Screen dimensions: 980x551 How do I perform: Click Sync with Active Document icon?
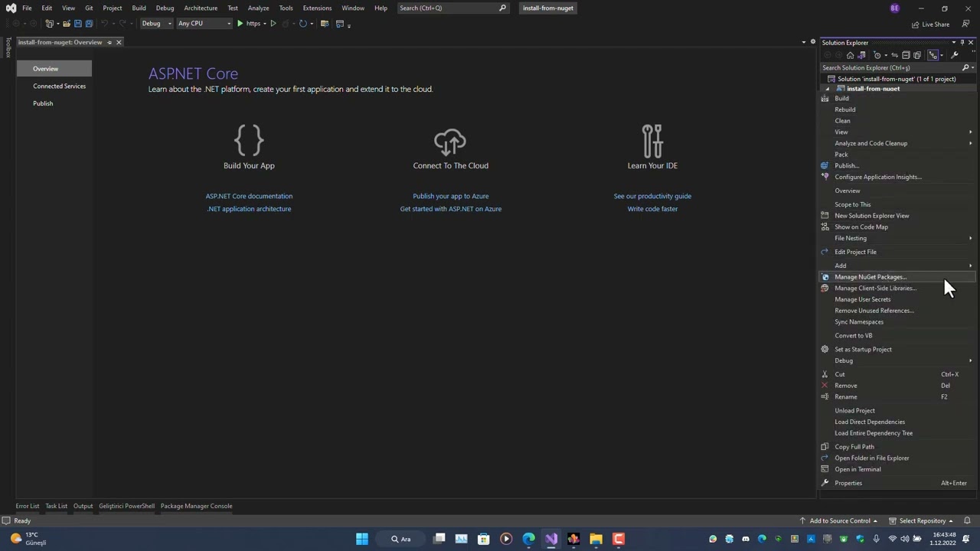(x=894, y=55)
